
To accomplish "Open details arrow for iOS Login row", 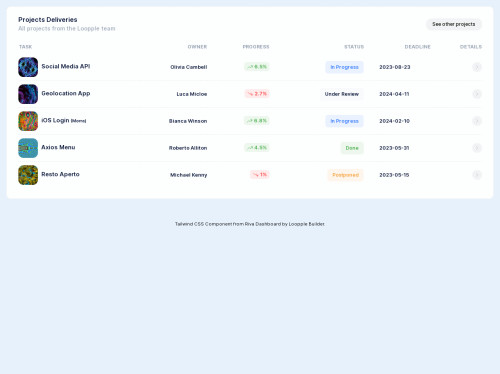I will coord(477,121).
